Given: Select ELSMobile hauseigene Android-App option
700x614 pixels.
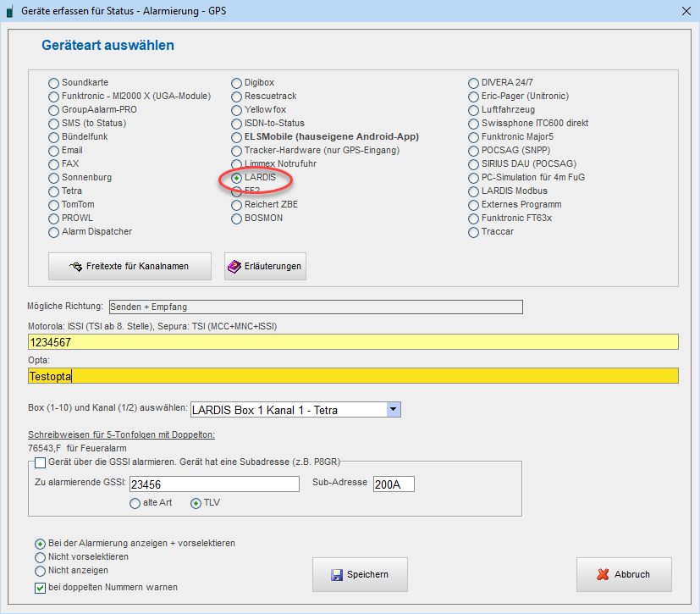Looking at the screenshot, I should [238, 137].
